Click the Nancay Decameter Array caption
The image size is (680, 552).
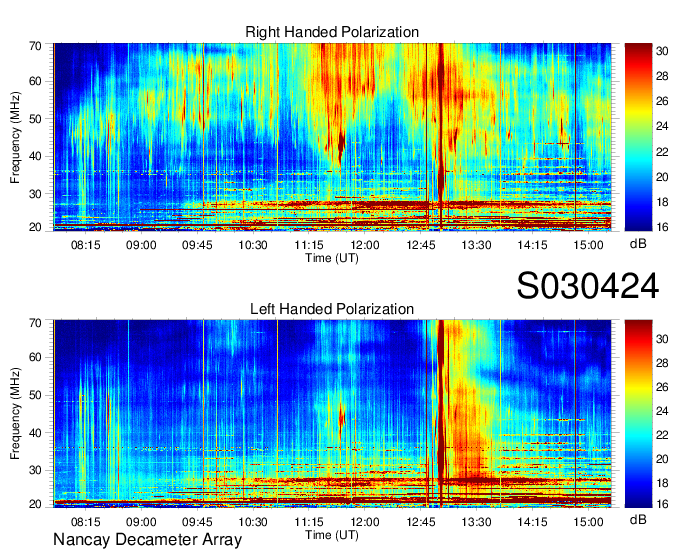click(147, 540)
